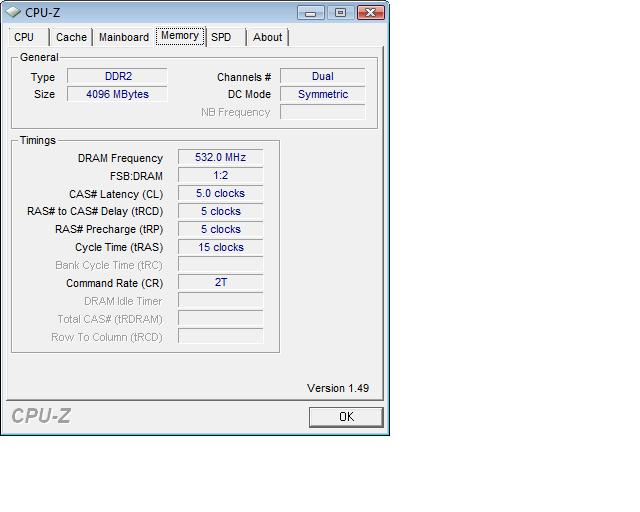Open the About tab

coord(267,37)
